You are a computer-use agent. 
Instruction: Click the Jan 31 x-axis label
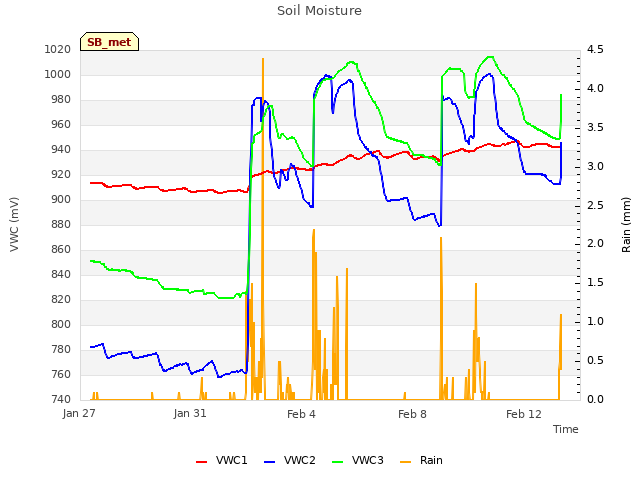[x=190, y=414]
